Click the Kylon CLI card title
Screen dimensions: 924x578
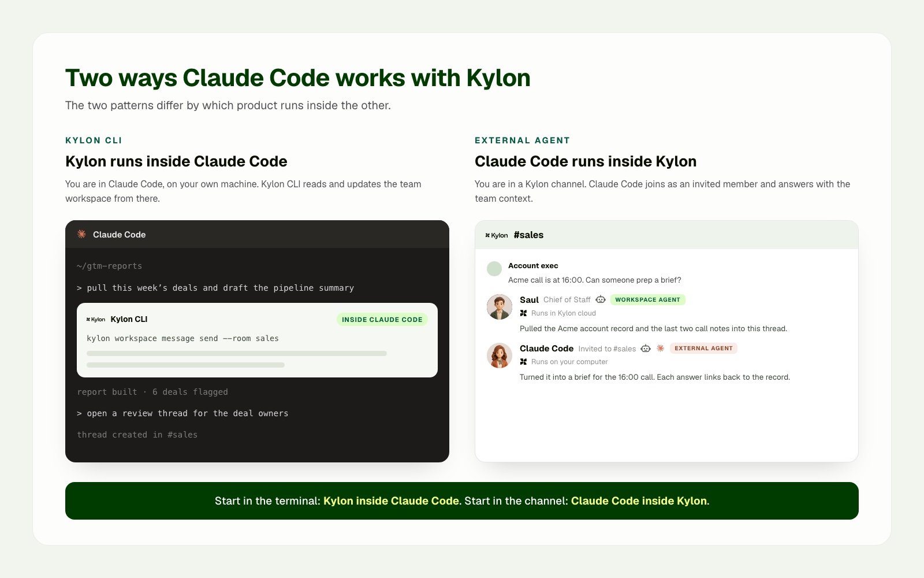129,319
